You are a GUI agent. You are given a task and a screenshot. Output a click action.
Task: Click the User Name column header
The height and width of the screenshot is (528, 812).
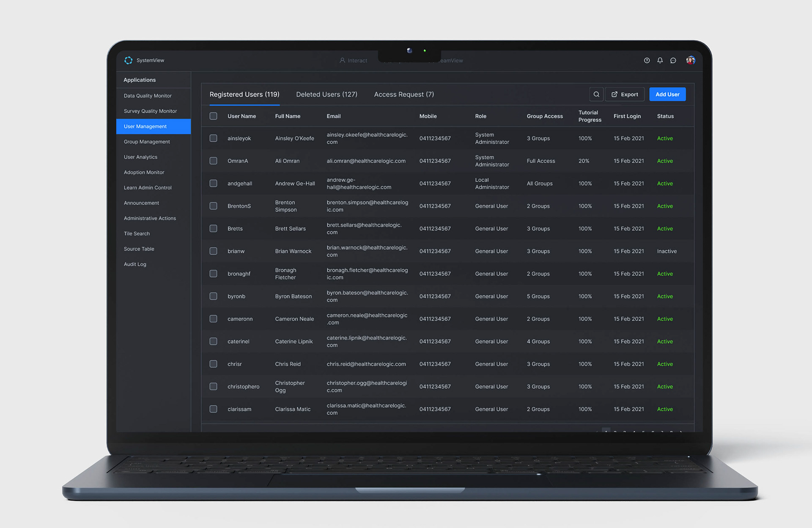241,116
